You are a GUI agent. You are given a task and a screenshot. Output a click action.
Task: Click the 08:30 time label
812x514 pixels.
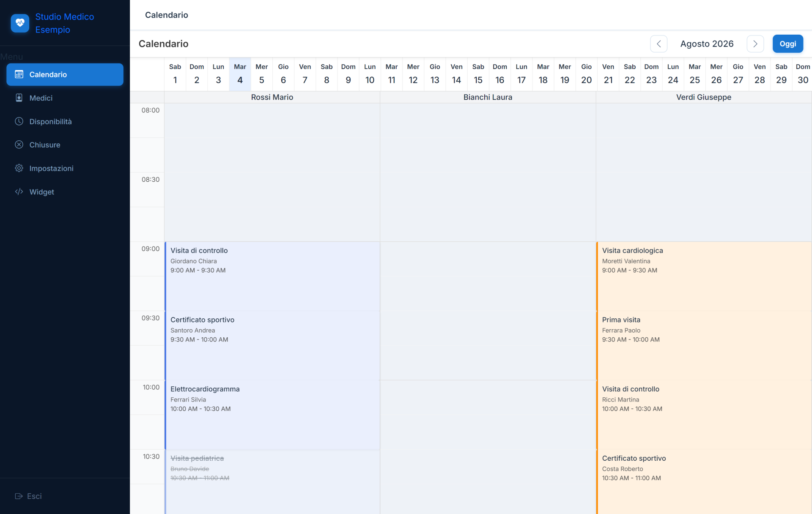coord(151,180)
